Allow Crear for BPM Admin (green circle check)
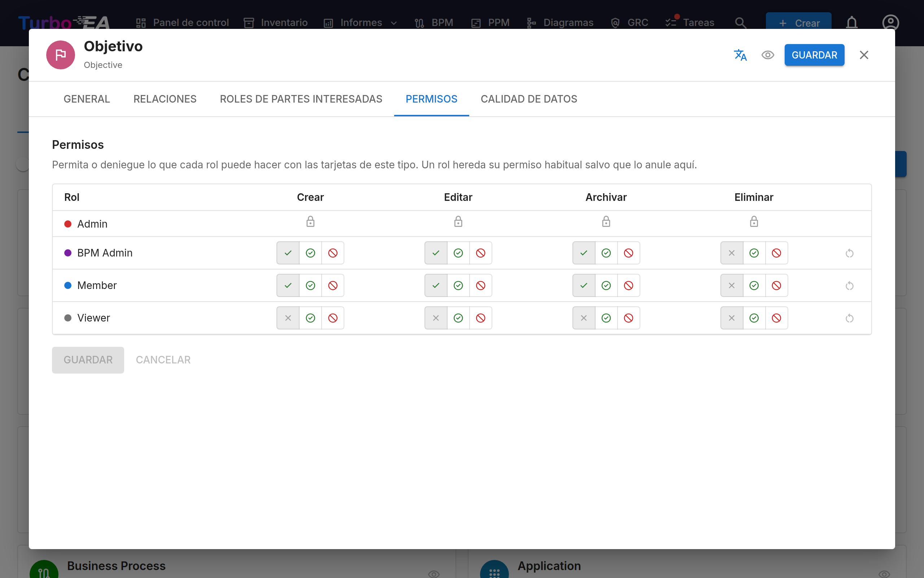Image resolution: width=924 pixels, height=578 pixels. click(x=310, y=253)
